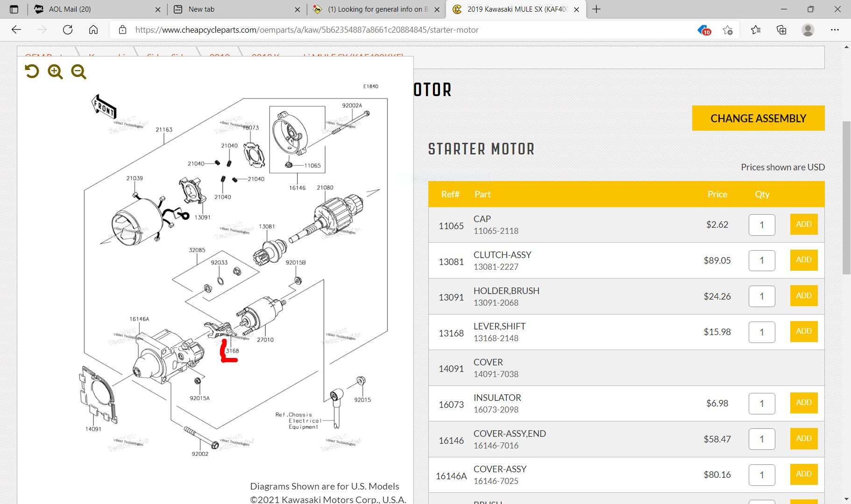Edit quantity field for LEVER,SHIFT
This screenshot has height=504, width=851.
click(762, 332)
